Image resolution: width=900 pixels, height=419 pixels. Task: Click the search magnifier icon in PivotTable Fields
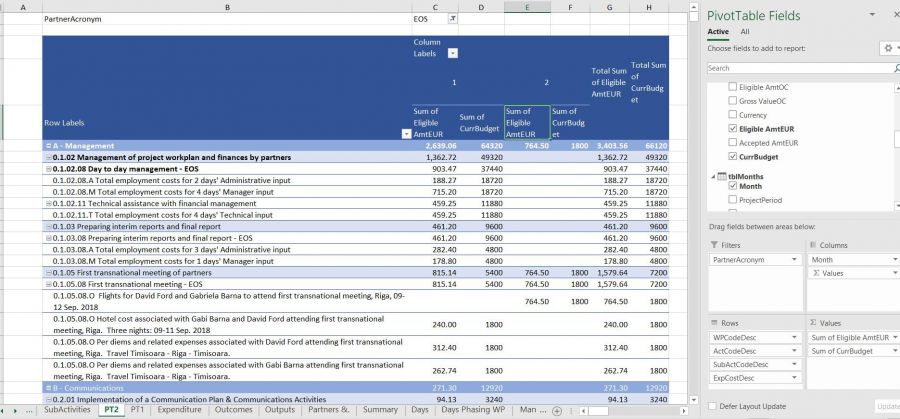[897, 68]
